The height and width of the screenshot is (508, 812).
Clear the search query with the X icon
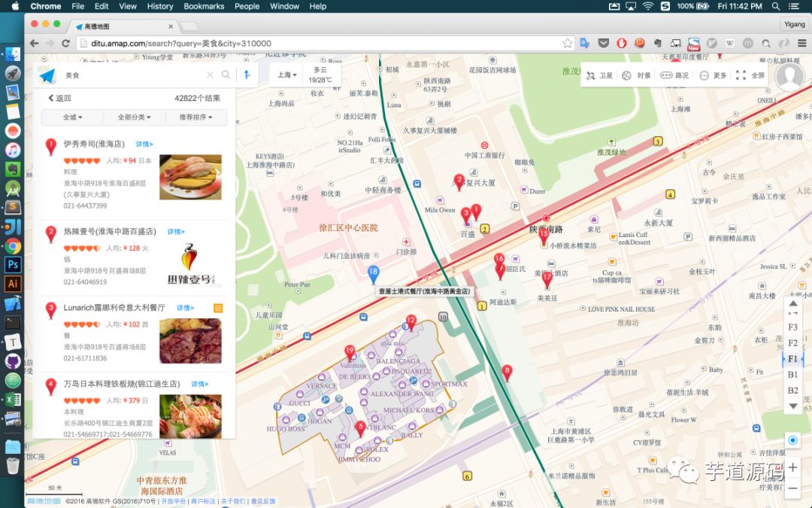(210, 75)
